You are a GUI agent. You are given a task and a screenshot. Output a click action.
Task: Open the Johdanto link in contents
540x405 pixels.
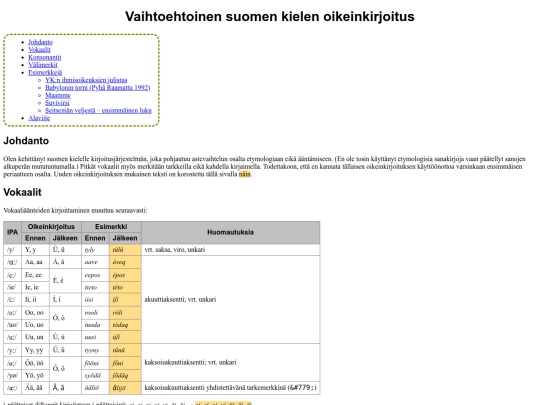point(40,42)
